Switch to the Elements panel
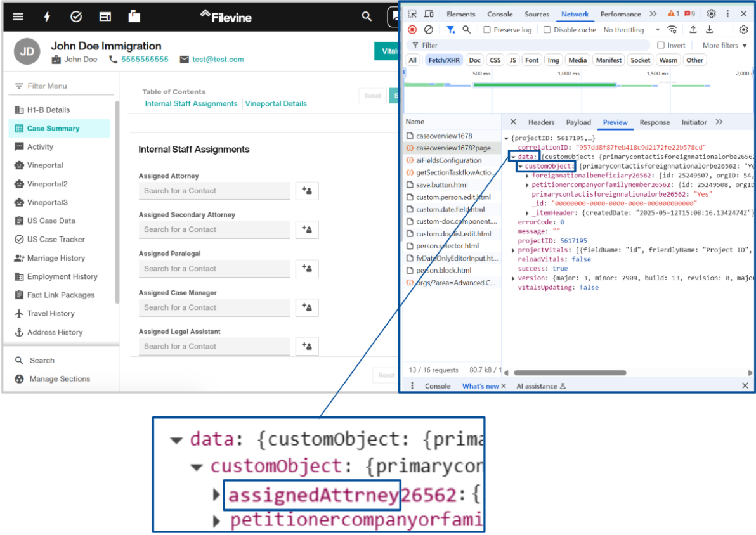756x535 pixels. coord(460,14)
